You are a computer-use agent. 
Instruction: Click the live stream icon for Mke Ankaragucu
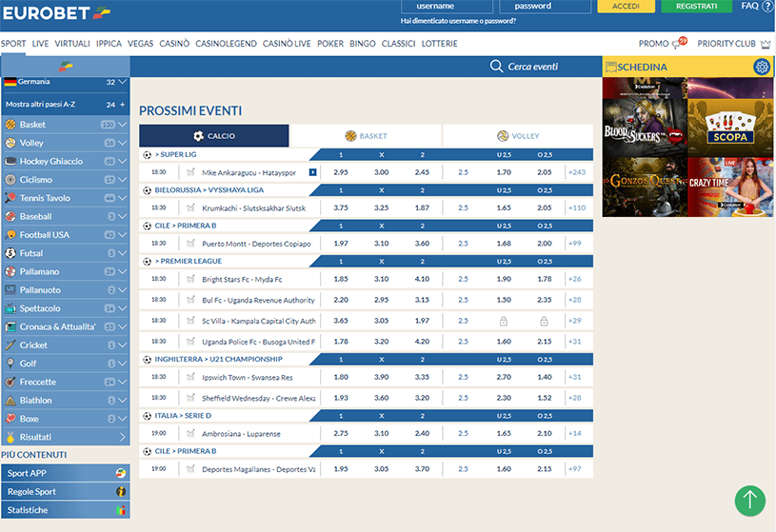point(312,172)
